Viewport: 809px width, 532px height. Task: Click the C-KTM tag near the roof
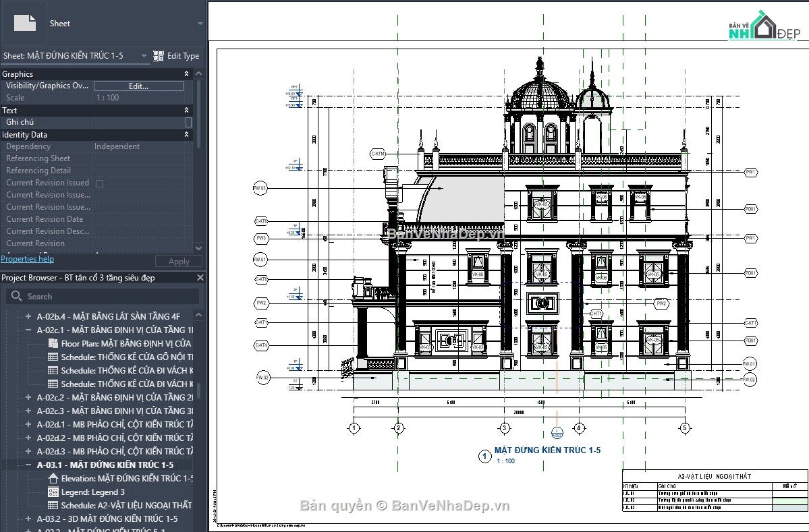378,154
